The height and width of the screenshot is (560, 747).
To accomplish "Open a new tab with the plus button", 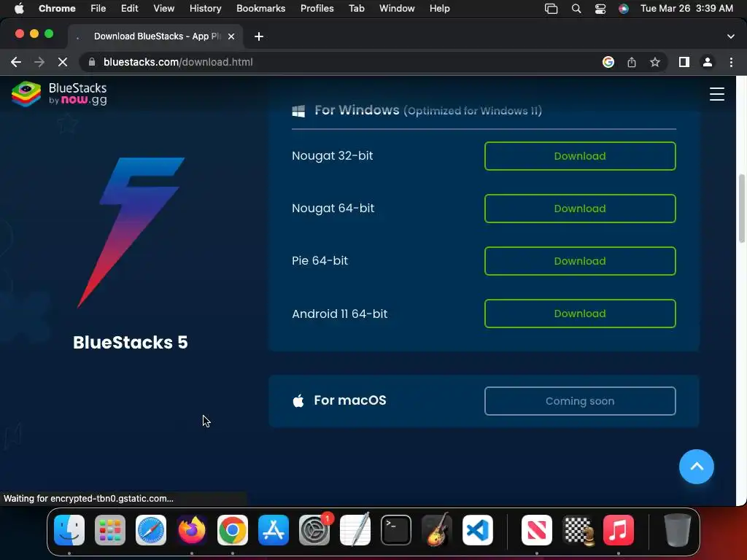I will pyautogui.click(x=259, y=36).
